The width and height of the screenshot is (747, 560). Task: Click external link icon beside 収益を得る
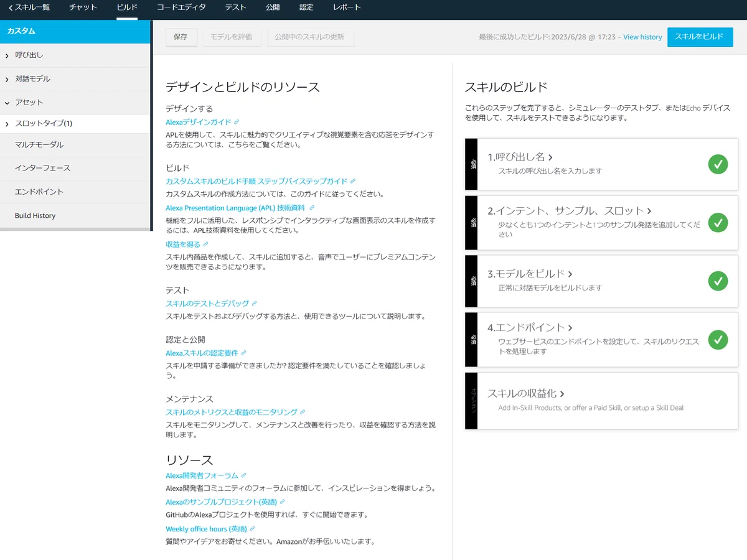[205, 244]
